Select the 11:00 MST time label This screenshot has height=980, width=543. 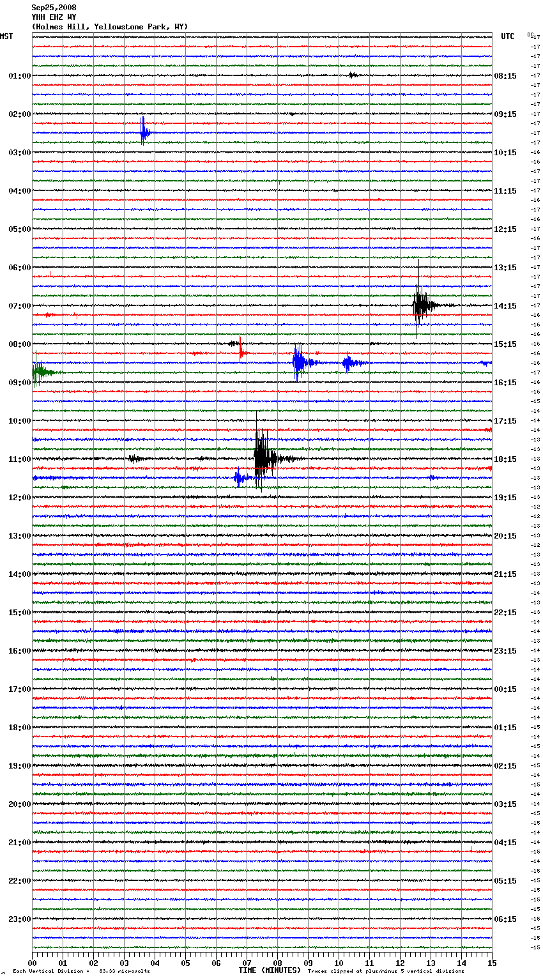click(19, 459)
